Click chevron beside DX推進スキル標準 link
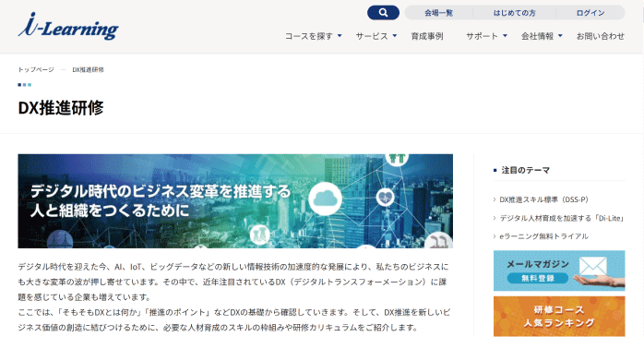The image size is (644, 337). (495, 199)
